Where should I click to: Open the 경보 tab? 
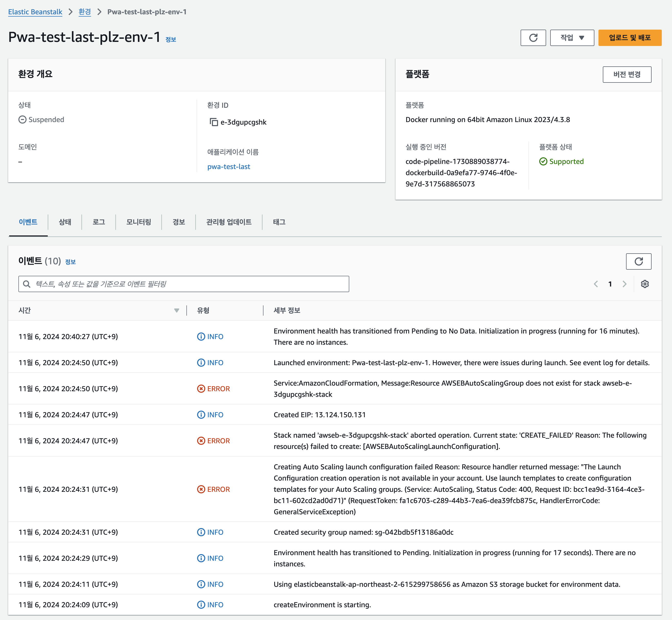178,222
